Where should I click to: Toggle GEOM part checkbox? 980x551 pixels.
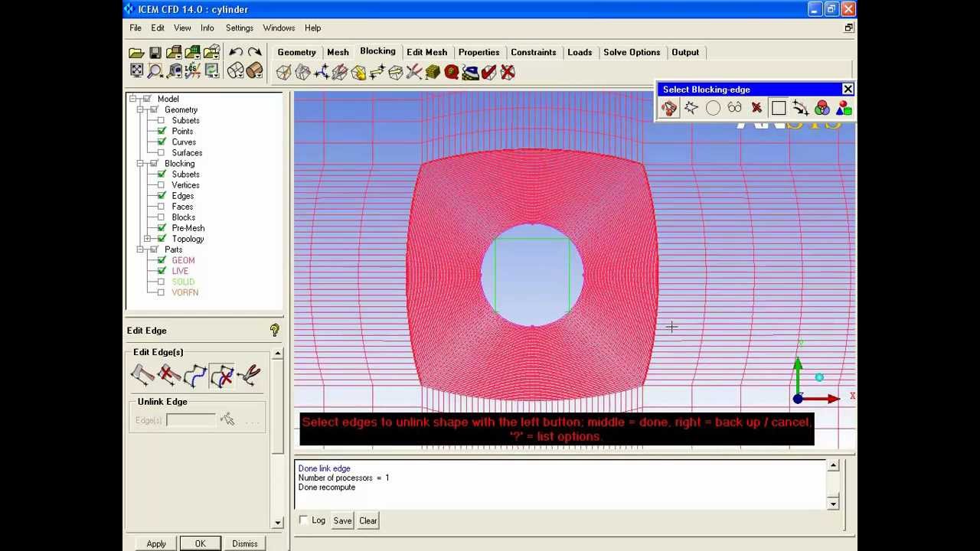[161, 260]
